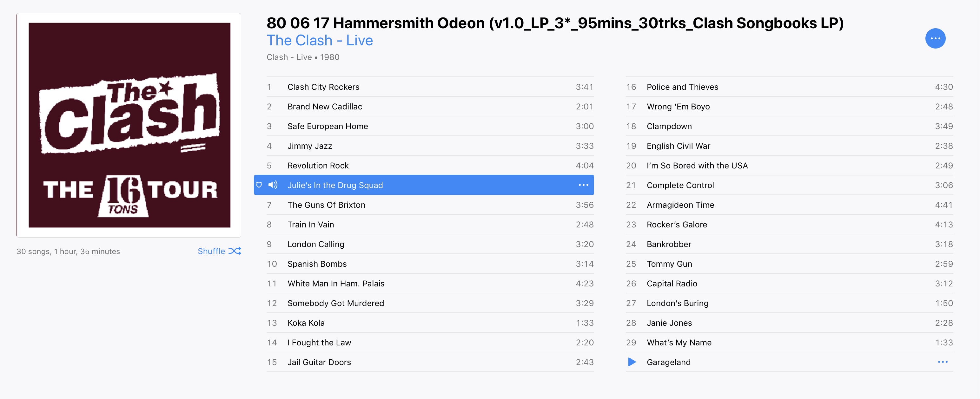
Task: Click the Shuffle text link
Action: click(211, 251)
